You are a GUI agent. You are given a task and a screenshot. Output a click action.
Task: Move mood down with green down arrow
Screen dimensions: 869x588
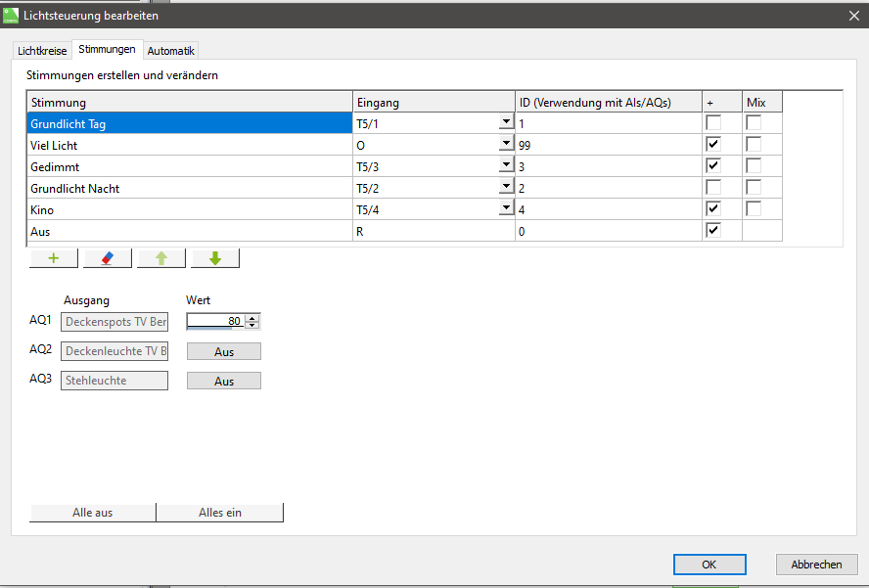pyautogui.click(x=214, y=258)
